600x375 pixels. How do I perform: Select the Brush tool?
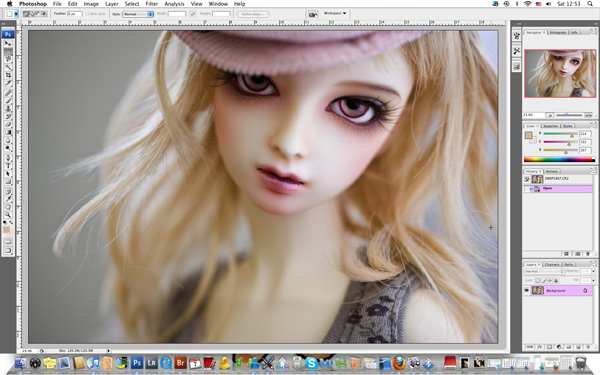point(8,101)
